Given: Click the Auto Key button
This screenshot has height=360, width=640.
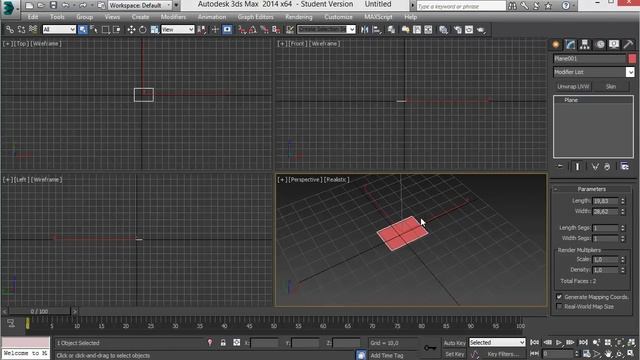Looking at the screenshot, I should click(x=454, y=343).
